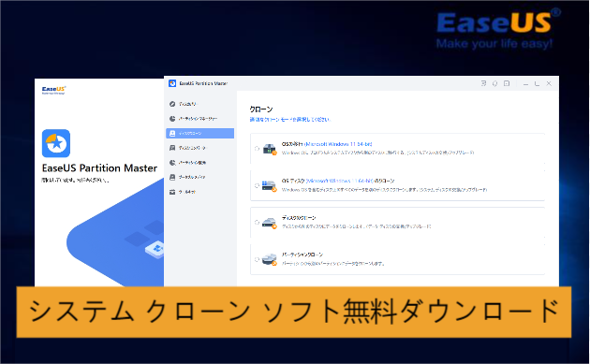590x364 pixels.
Task: Click the large EaseUS brand logo
Action: (x=498, y=29)
